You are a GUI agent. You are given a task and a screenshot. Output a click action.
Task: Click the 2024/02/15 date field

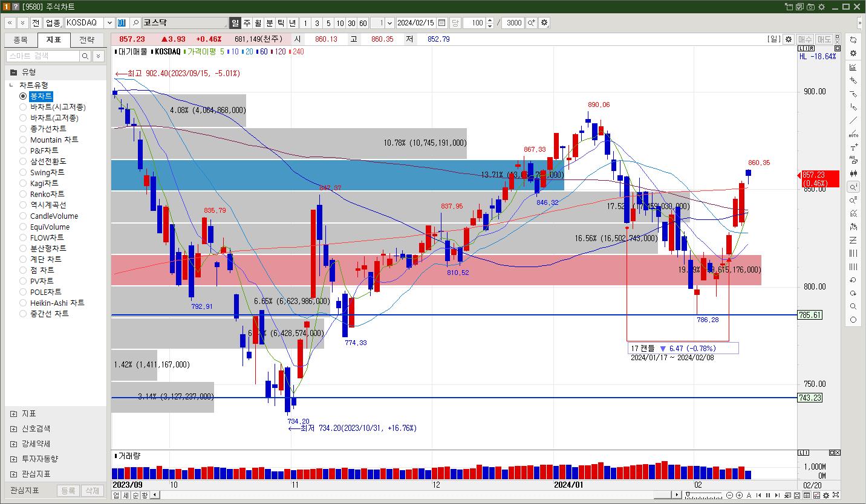click(416, 23)
